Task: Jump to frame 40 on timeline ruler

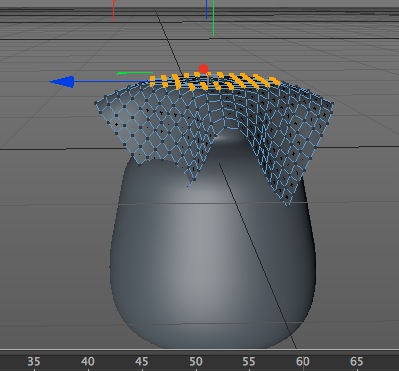Action: click(x=88, y=361)
